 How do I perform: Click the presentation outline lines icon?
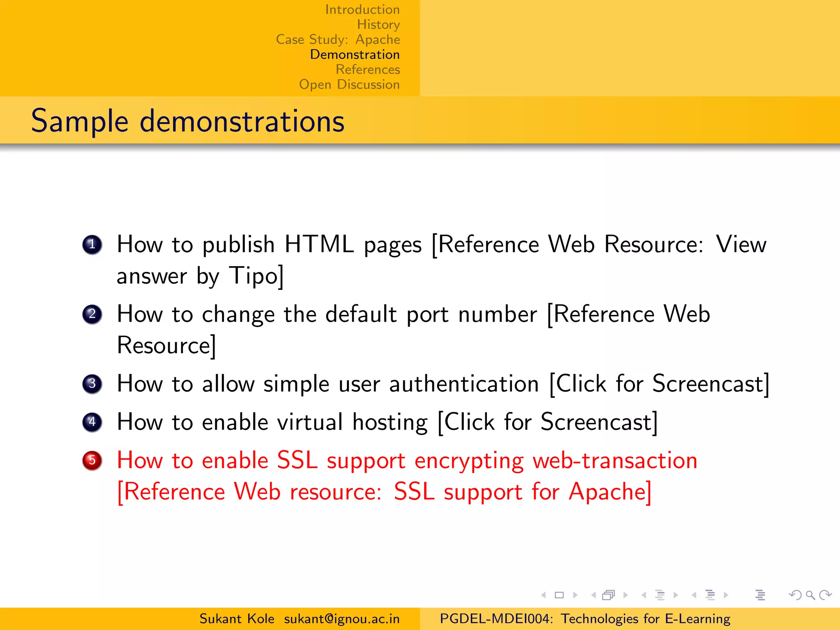pyautogui.click(x=760, y=595)
